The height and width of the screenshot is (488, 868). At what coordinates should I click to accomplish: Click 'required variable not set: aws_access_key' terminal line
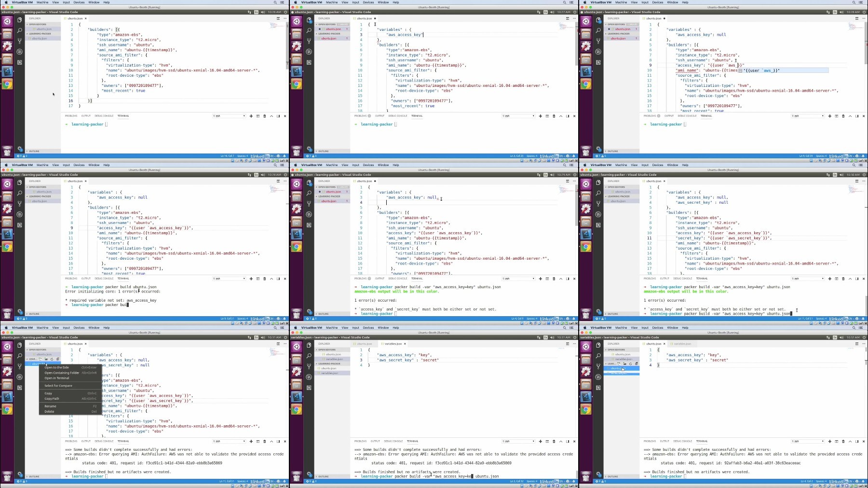click(111, 300)
